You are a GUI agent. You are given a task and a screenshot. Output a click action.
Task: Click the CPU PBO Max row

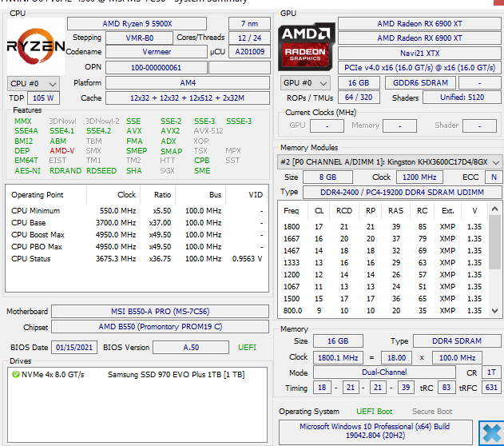point(137,247)
